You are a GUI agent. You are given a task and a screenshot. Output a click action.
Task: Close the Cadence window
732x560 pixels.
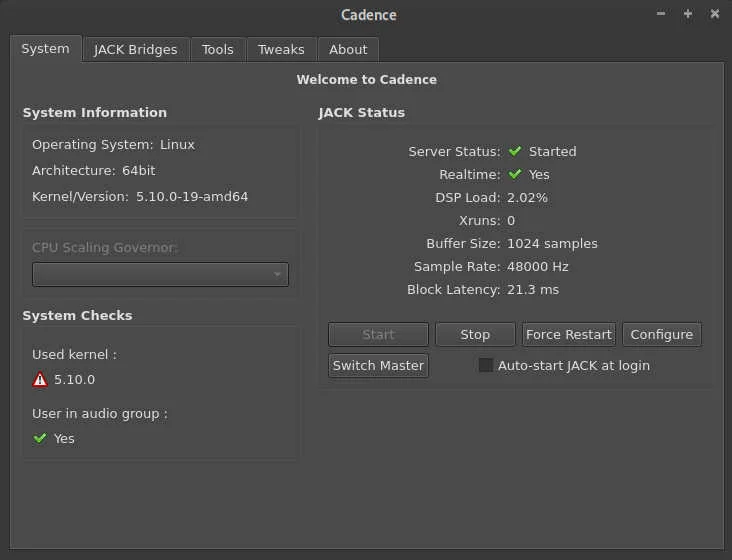[715, 14]
